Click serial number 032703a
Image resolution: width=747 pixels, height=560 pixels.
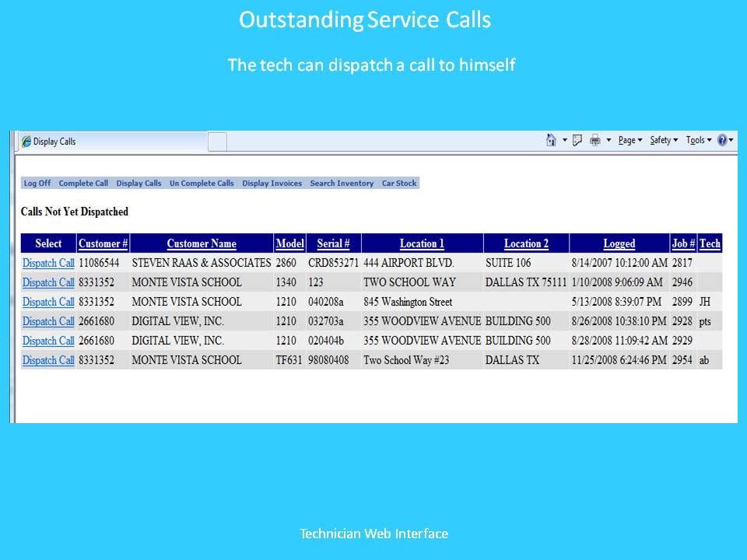(325, 321)
